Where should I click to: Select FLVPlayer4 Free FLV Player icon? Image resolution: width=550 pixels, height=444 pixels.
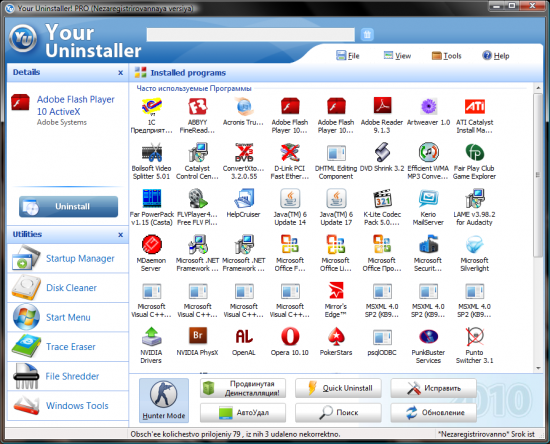coord(198,199)
